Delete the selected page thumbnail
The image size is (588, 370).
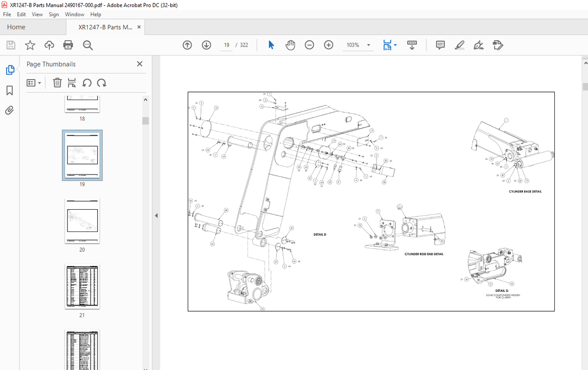tap(57, 83)
